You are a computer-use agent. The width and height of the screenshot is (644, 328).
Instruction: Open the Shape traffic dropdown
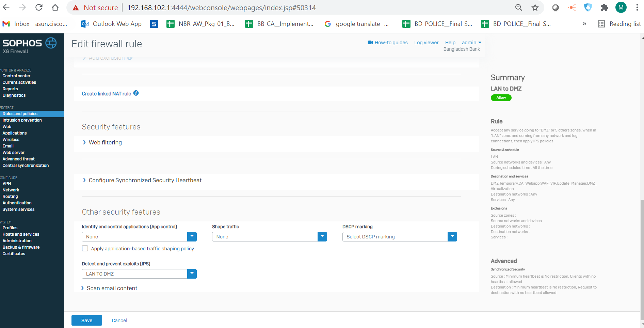[x=270, y=237]
